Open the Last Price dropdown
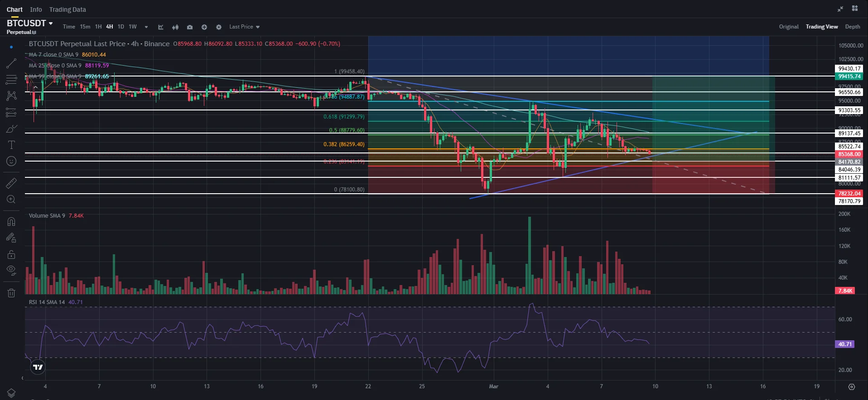Viewport: 868px width, 400px height. [245, 27]
